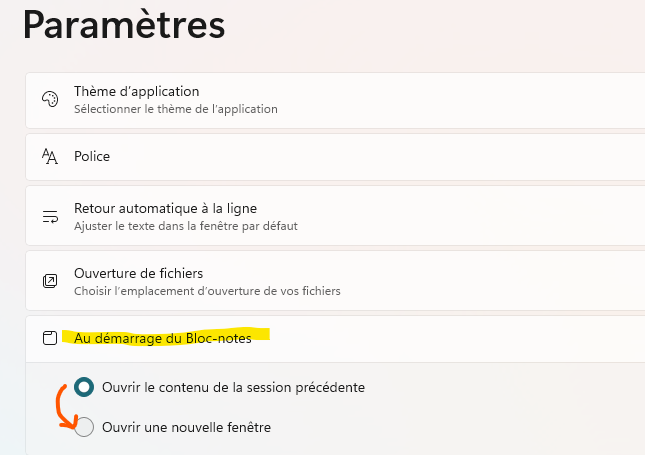645x455 pixels.
Task: Click "Choisir l'emplacement d'ouverture de vos fichiers" text
Action: pos(207,291)
